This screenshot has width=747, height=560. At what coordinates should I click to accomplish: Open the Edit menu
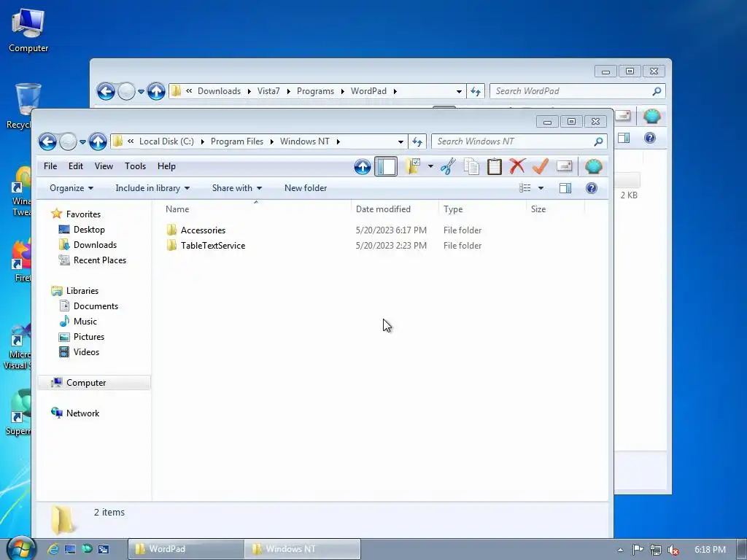[76, 166]
